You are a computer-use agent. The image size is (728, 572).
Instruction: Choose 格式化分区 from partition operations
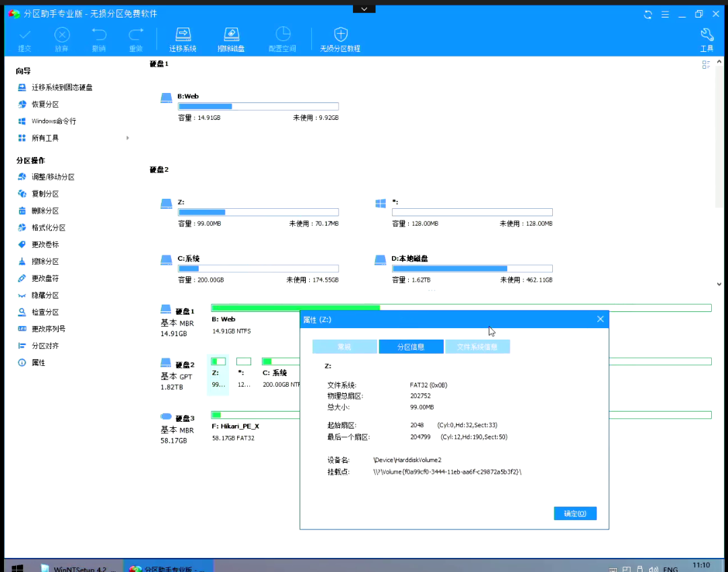pyautogui.click(x=48, y=228)
